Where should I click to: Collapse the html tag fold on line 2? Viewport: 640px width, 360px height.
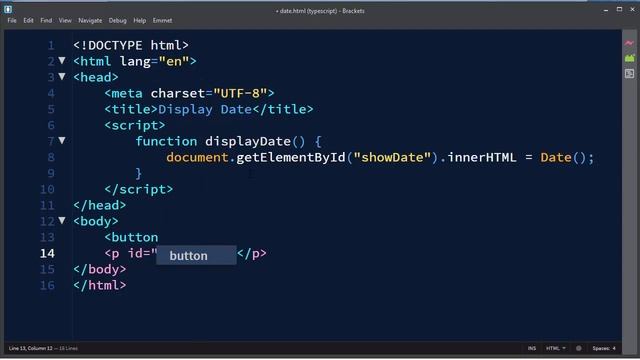[62, 60]
